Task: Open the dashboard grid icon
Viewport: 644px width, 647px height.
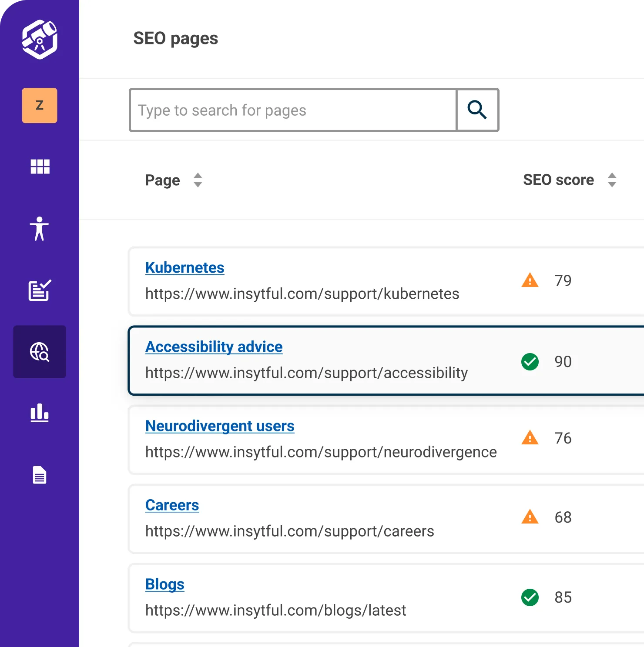Action: pos(40,167)
